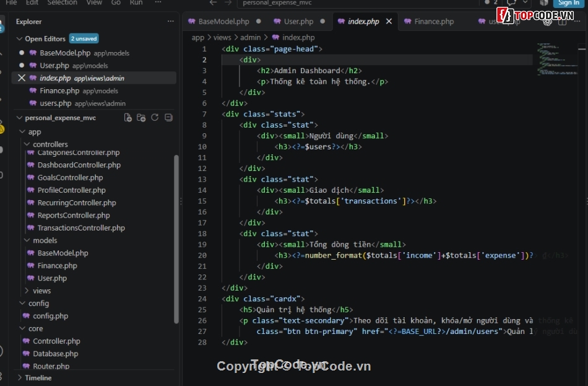The width and height of the screenshot is (588, 386).
Task: Open Router.php in core folder
Action: pos(51,366)
